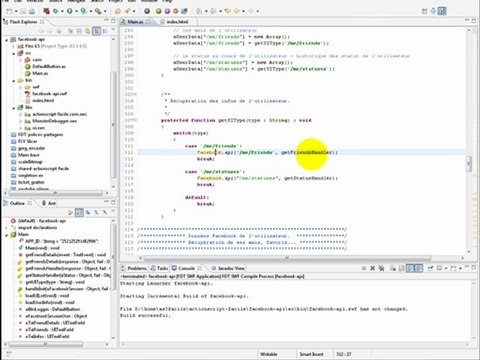Click Remove All Terminated Launches in Console
The width and height of the screenshot is (480, 360).
pos(381,268)
